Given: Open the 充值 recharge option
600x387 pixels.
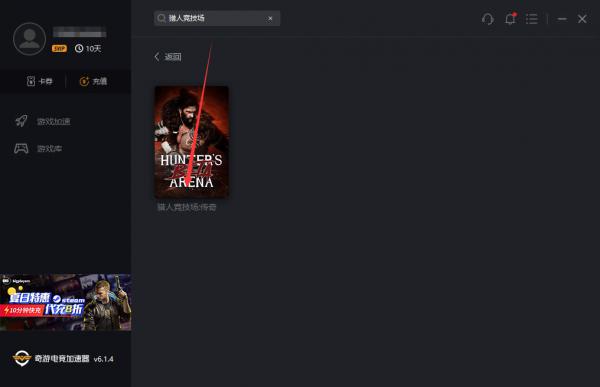Looking at the screenshot, I should [93, 81].
